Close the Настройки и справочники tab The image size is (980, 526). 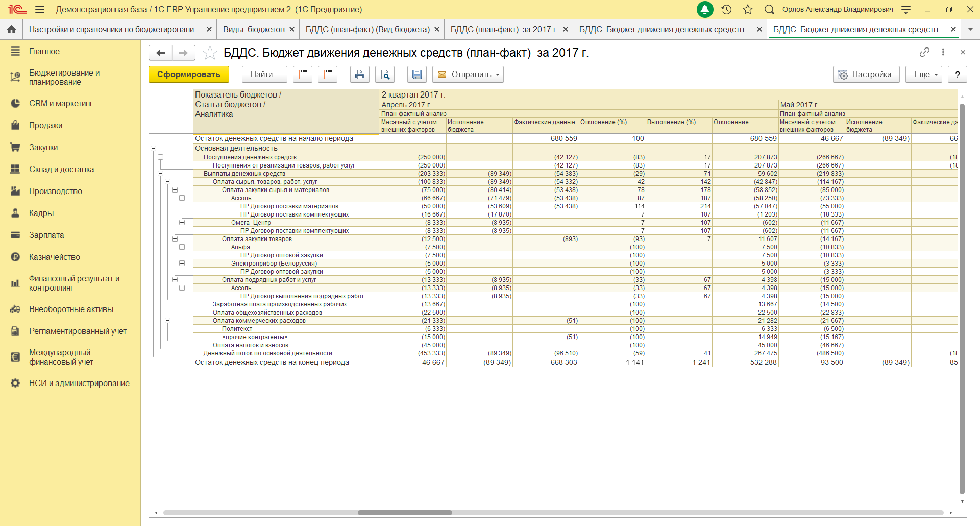(x=209, y=29)
